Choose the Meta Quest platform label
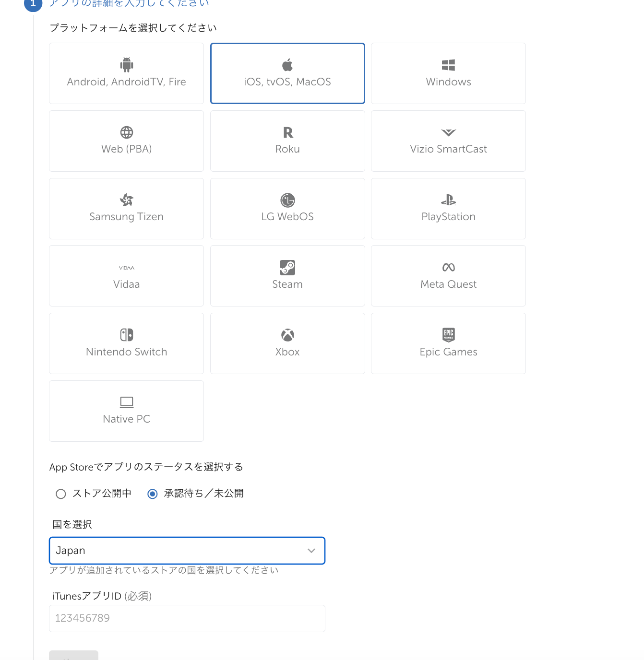This screenshot has height=660, width=644. tap(448, 284)
